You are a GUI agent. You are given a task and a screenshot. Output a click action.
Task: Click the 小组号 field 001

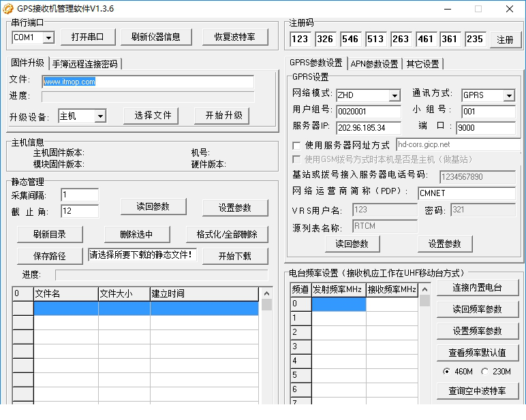[x=489, y=111]
